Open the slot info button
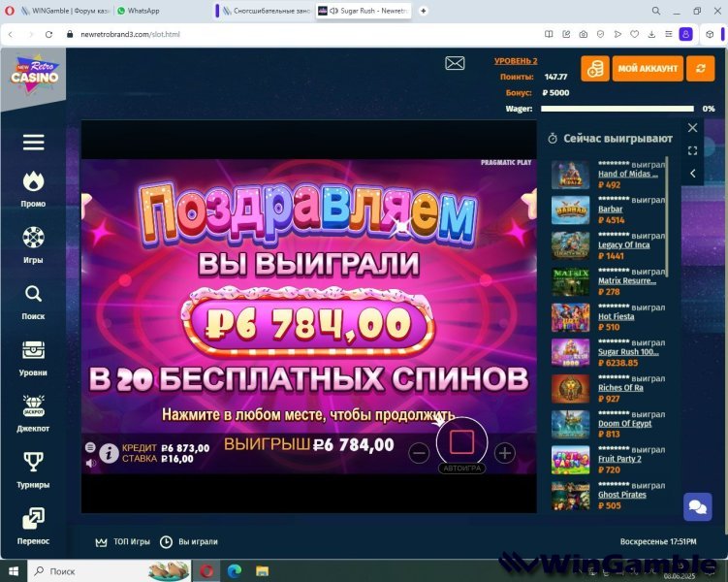Viewport: 728px width, 582px height. coord(110,453)
